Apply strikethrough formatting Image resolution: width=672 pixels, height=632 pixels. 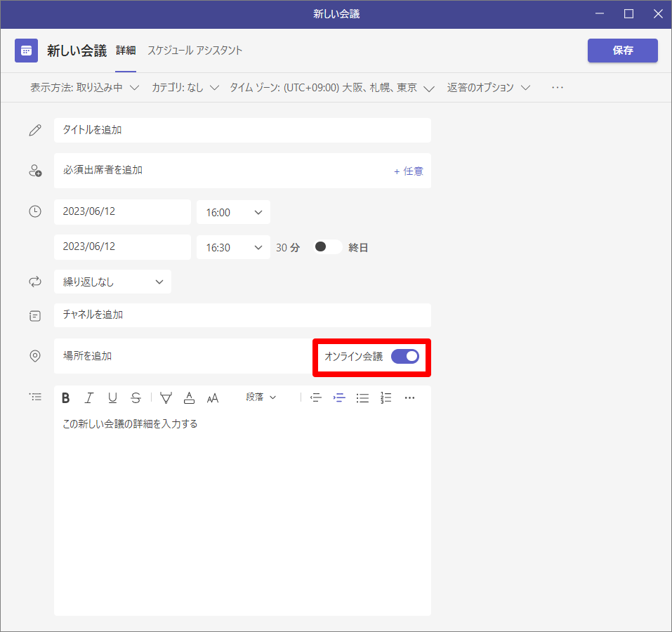(136, 398)
